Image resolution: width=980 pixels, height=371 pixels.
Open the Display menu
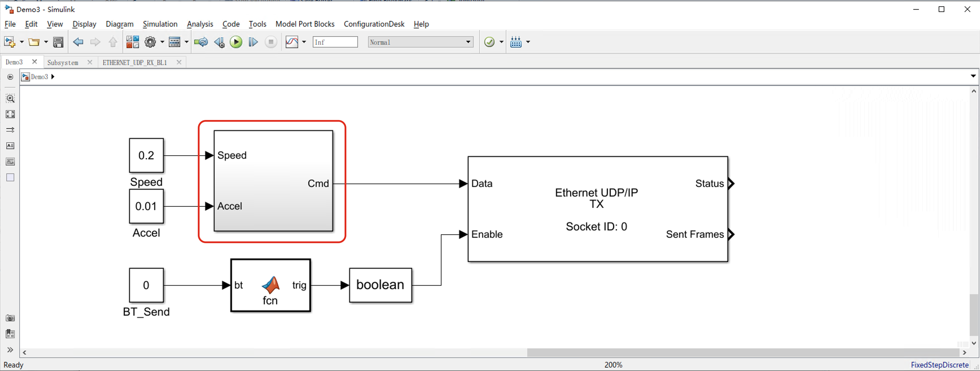(x=84, y=24)
